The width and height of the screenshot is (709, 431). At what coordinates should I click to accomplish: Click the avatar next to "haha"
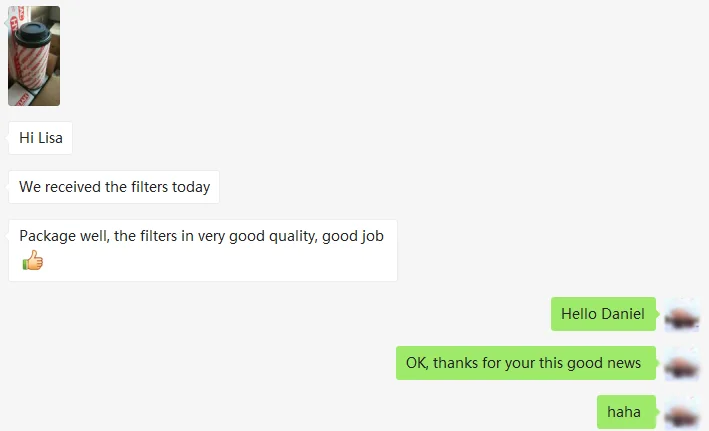(x=682, y=412)
